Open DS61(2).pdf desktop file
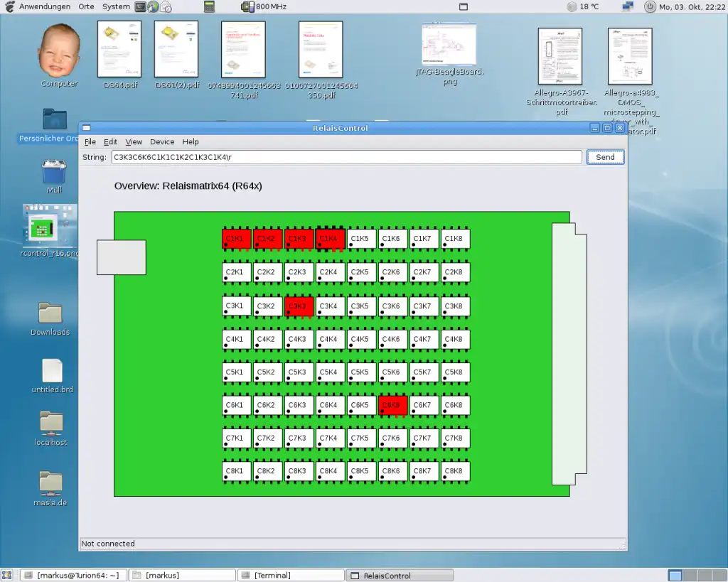The height and width of the screenshot is (582, 728). click(x=177, y=55)
